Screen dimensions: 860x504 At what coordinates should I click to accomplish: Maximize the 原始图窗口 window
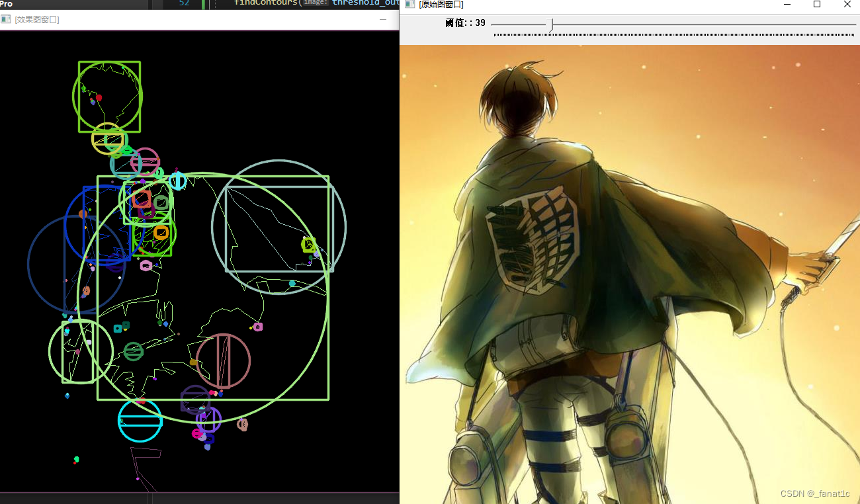pos(817,4)
